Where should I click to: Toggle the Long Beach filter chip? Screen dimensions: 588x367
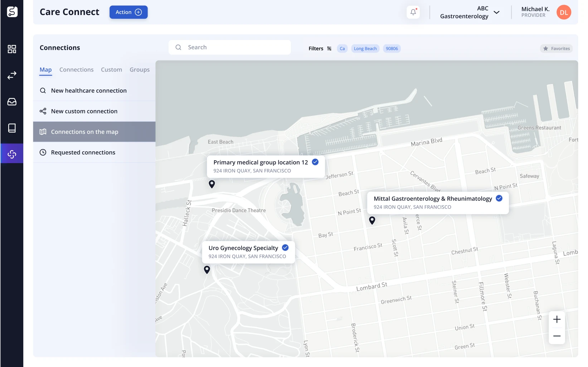pyautogui.click(x=365, y=49)
